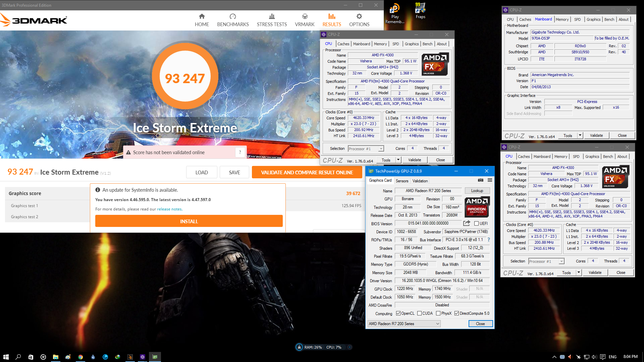The width and height of the screenshot is (644, 362).
Task: Click the plus icon on RAM/CPU overlay widget
Action: [x=350, y=347]
